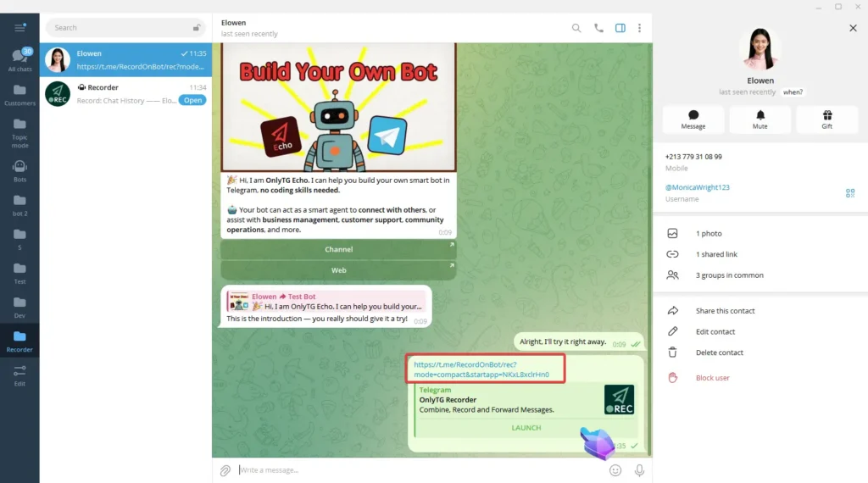Type in the Write a message field

[415, 470]
